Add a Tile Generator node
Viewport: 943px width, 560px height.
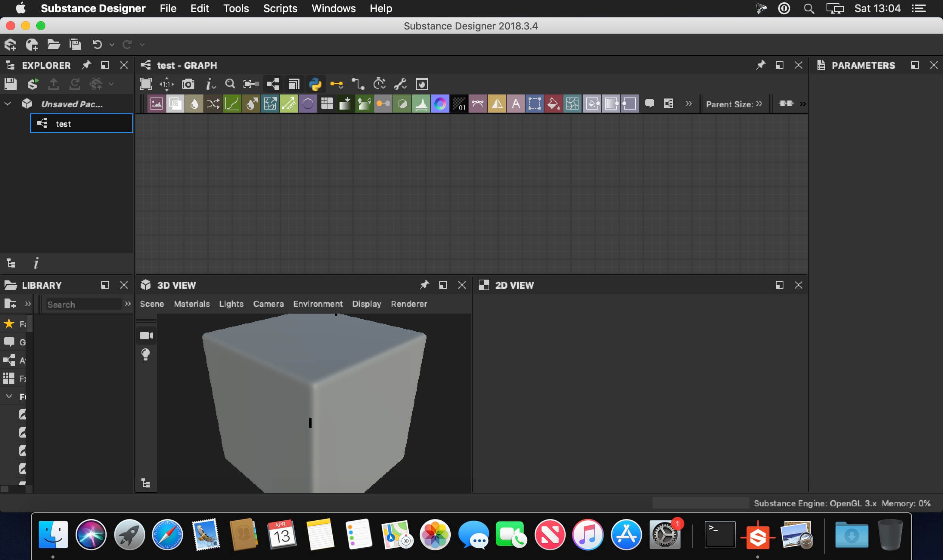tap(327, 104)
